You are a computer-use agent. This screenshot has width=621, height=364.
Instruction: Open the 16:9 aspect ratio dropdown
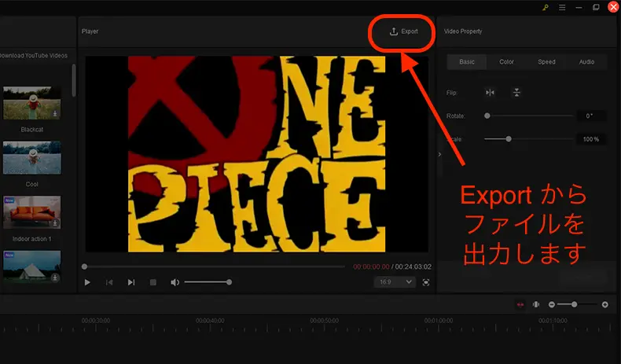click(395, 282)
